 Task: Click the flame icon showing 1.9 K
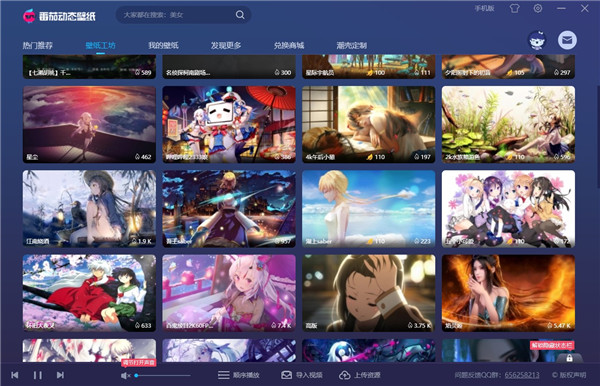[x=134, y=241]
